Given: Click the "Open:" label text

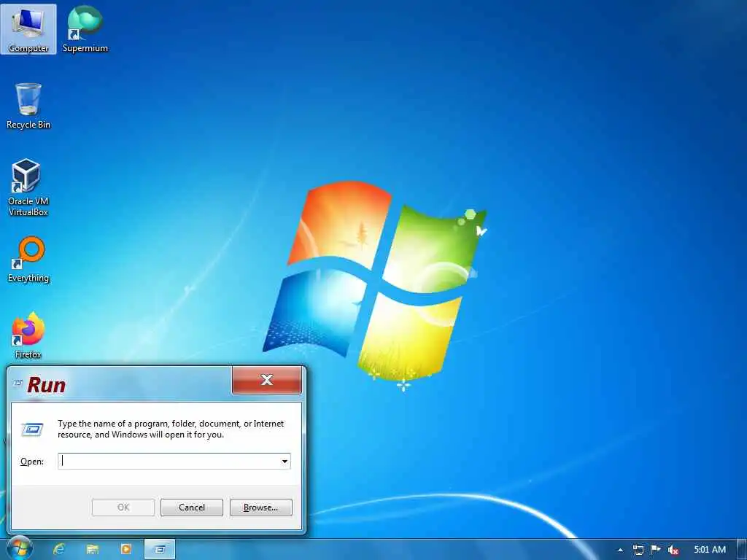Looking at the screenshot, I should 32,462.
